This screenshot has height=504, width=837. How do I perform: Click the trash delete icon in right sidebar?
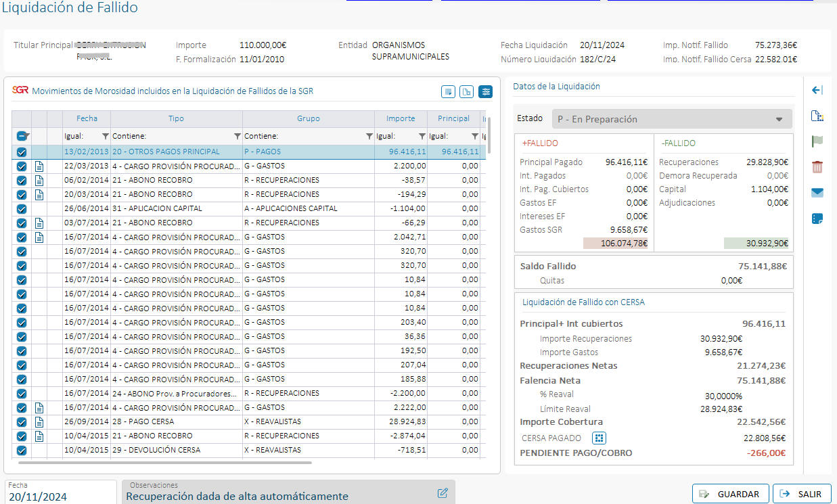[x=817, y=167]
